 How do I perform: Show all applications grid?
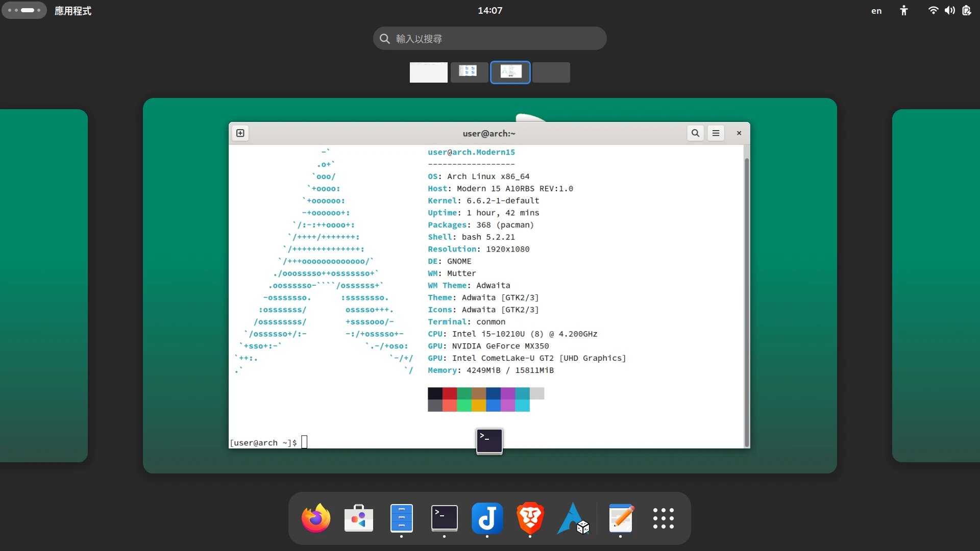pos(663,518)
